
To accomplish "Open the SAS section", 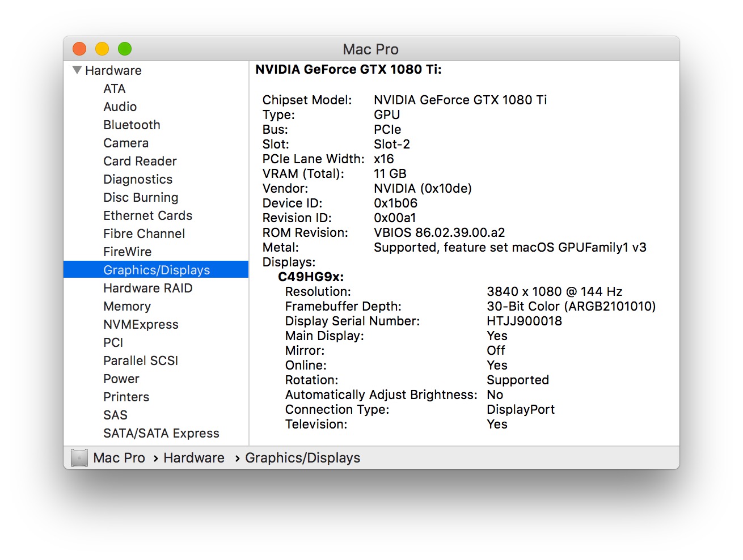I will 116,415.
